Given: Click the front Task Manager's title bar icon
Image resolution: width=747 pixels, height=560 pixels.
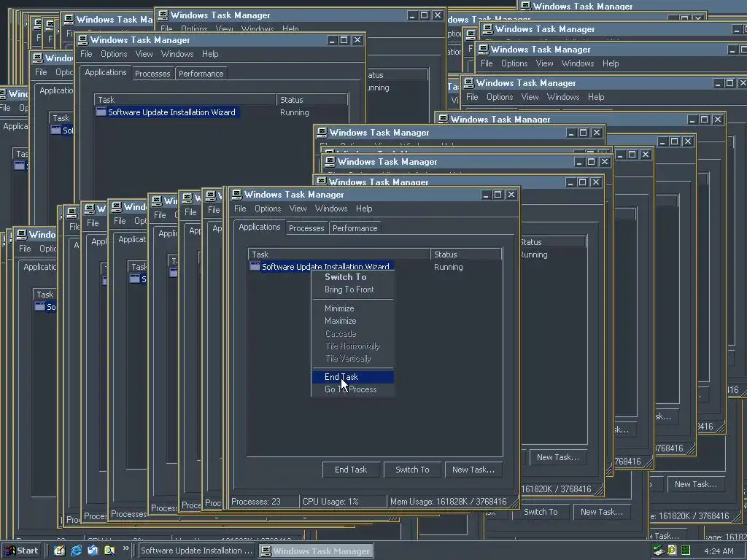Looking at the screenshot, I should coord(237,194).
